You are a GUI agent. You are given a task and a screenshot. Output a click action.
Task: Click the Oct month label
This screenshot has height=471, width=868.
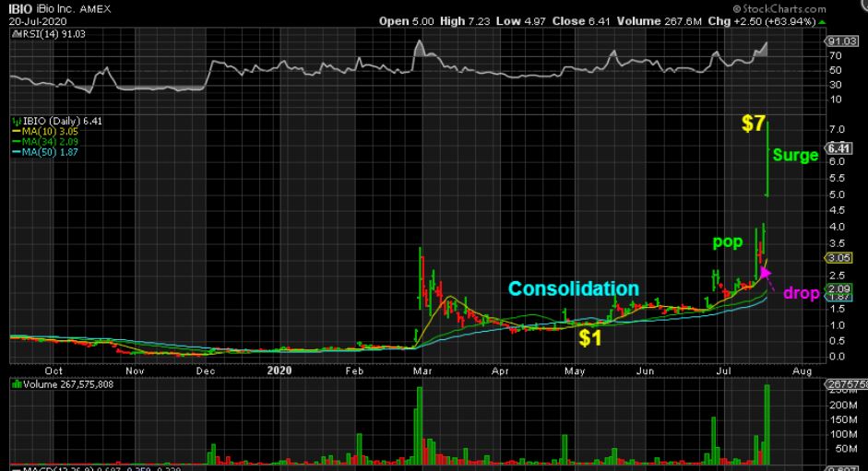(54, 371)
